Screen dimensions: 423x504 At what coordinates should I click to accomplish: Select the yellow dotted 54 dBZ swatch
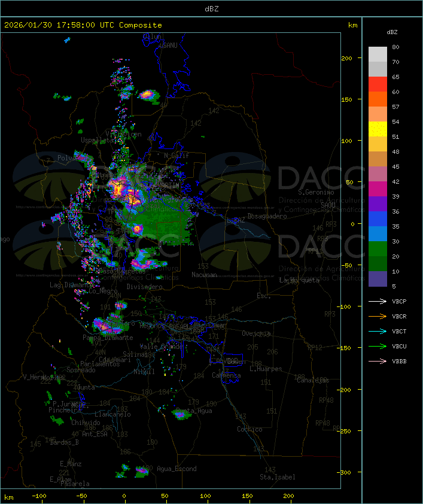point(378,129)
